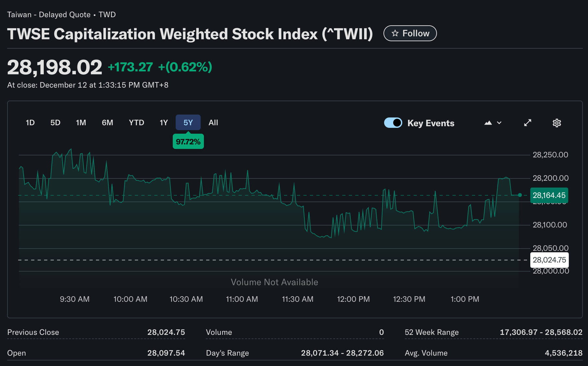
Task: Click the Volume Not Available text
Action: tap(275, 282)
